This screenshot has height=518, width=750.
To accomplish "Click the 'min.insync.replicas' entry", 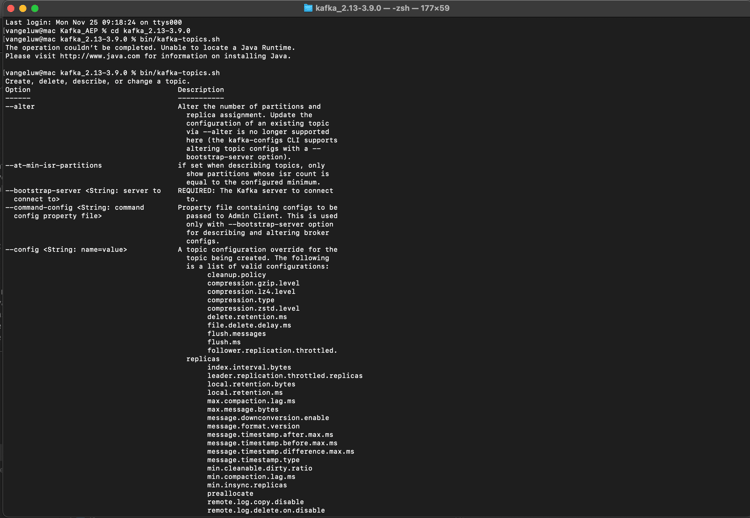I will pos(247,485).
